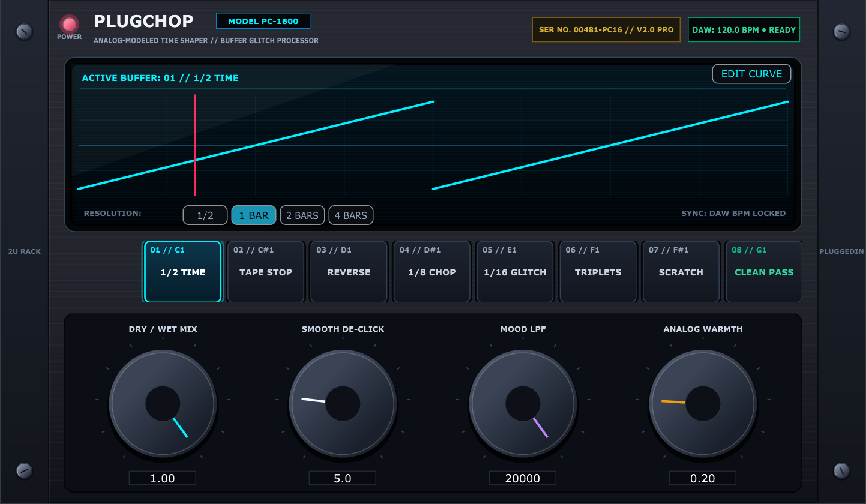Activate the 08 CLEAN PASS pad
The height and width of the screenshot is (504, 866).
tap(764, 272)
